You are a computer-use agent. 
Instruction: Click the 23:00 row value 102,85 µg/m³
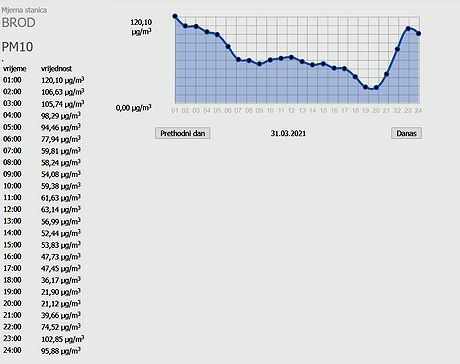(x=63, y=339)
